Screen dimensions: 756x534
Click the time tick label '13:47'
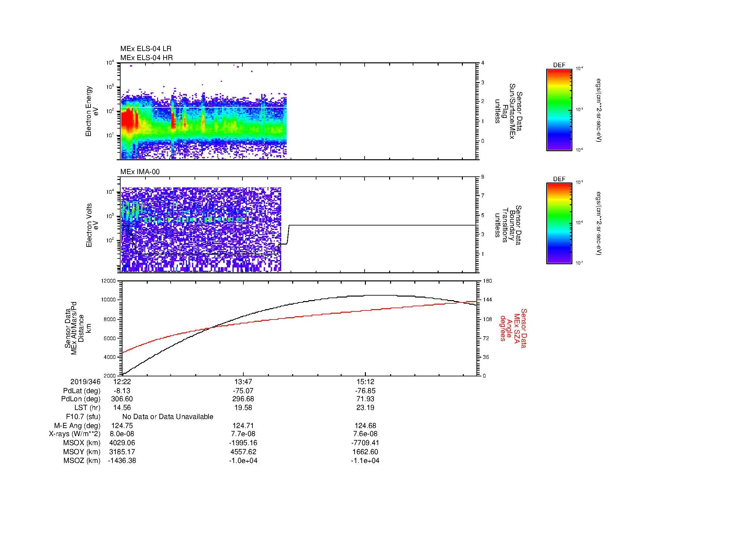click(243, 382)
